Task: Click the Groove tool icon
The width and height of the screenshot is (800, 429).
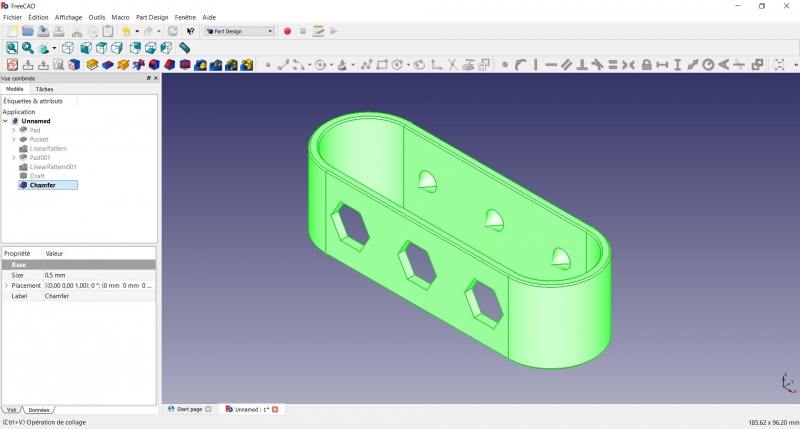Action: point(138,65)
